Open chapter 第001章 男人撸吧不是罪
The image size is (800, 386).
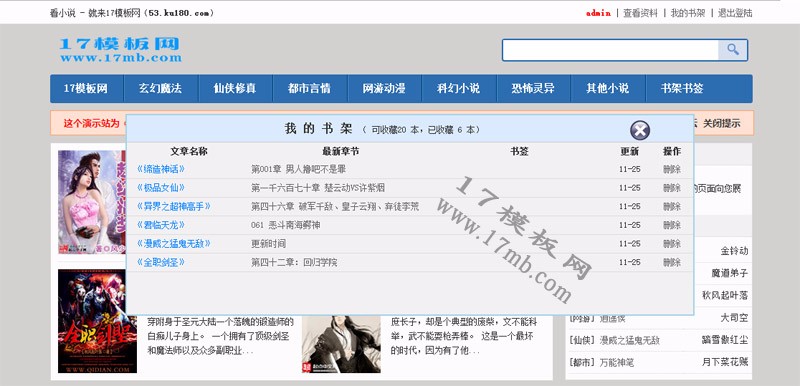pos(298,169)
